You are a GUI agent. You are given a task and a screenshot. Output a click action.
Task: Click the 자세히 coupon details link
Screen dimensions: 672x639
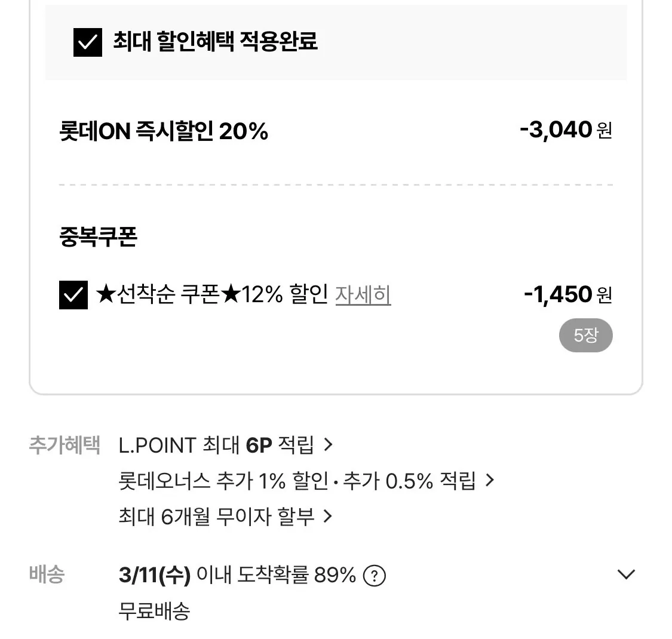tap(364, 294)
